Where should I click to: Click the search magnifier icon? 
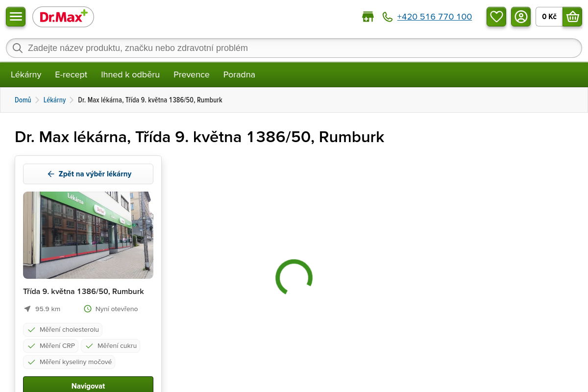(18, 48)
